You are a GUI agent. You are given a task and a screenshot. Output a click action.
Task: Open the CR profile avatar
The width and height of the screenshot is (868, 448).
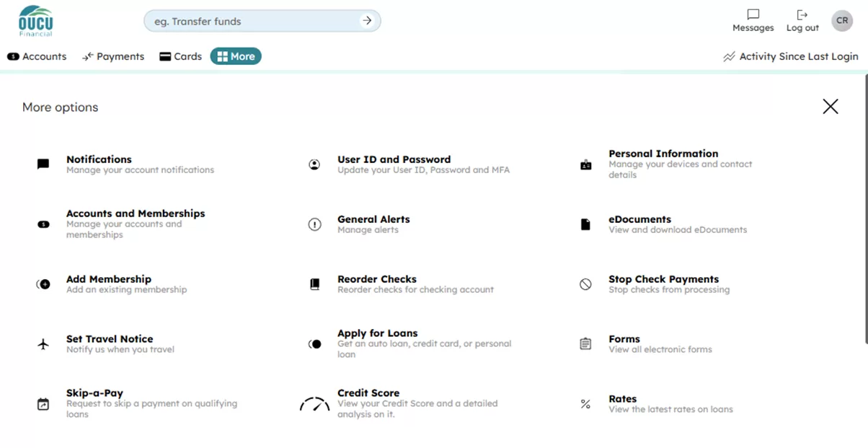click(x=842, y=21)
